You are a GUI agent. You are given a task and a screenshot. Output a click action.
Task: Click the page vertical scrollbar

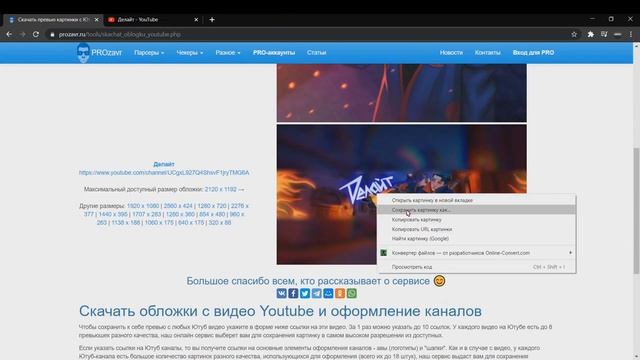coord(636,210)
